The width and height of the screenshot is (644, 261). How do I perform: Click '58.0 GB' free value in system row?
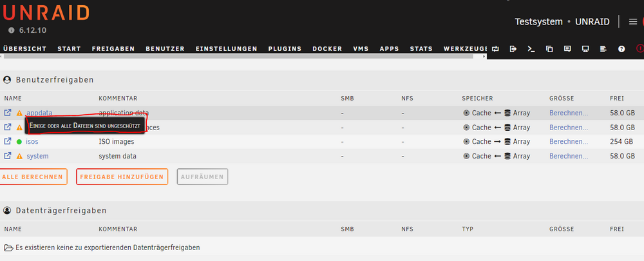[622, 156]
